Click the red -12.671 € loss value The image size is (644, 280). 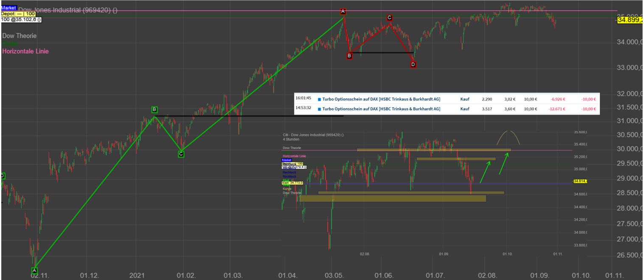(557, 109)
